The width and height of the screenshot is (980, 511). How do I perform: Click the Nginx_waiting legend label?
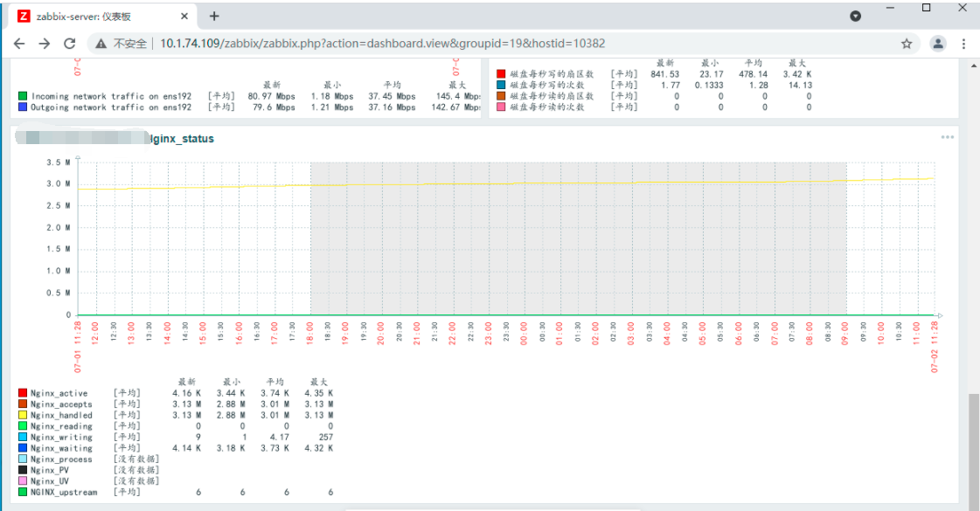coord(61,448)
